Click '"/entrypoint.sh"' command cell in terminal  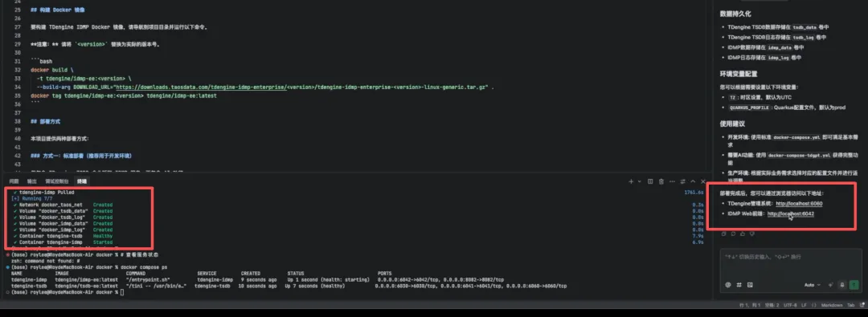(148, 279)
